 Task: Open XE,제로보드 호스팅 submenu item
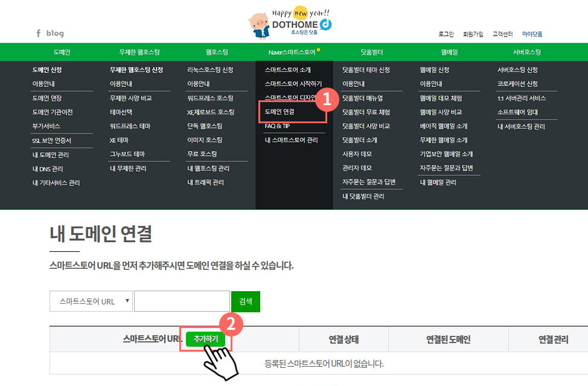(211, 112)
